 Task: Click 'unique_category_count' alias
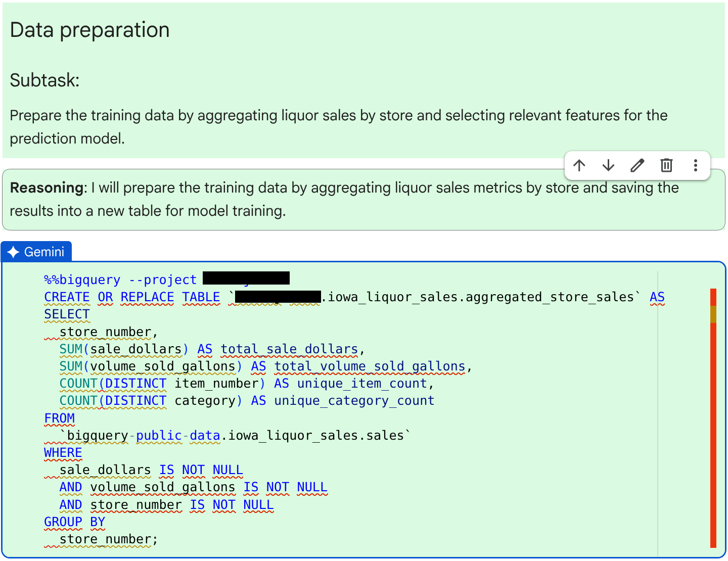354,401
